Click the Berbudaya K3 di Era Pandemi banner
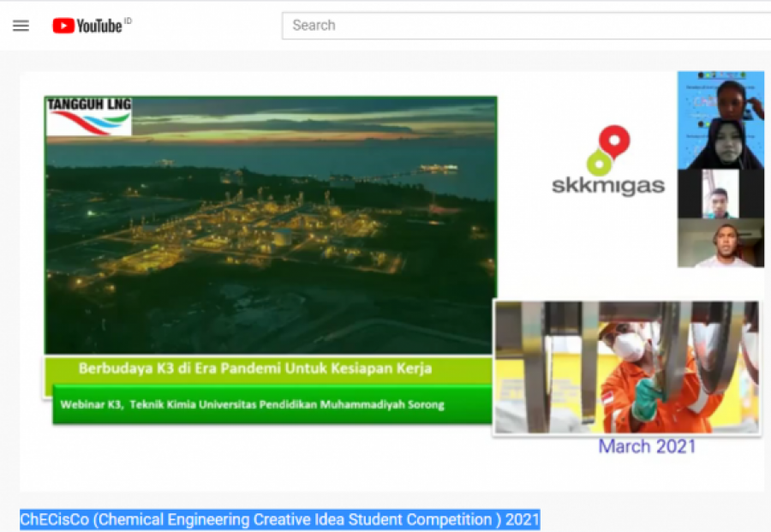The image size is (771, 532). [x=268, y=370]
